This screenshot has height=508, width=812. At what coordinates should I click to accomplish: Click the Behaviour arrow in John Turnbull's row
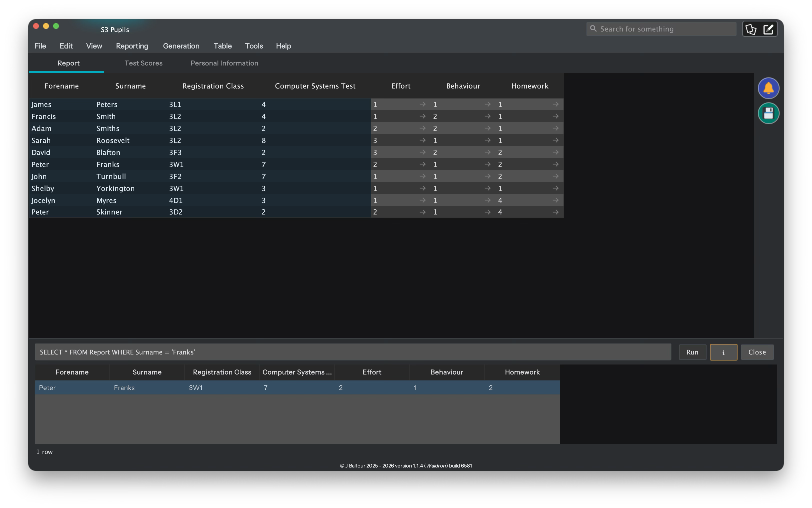coord(487,176)
